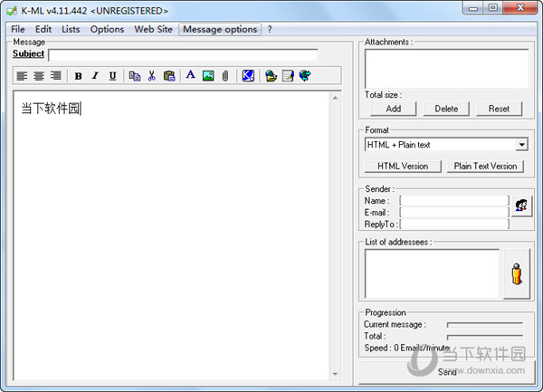The width and height of the screenshot is (543, 392).
Task: Click the globe with arrows icon
Action: pyautogui.click(x=305, y=75)
